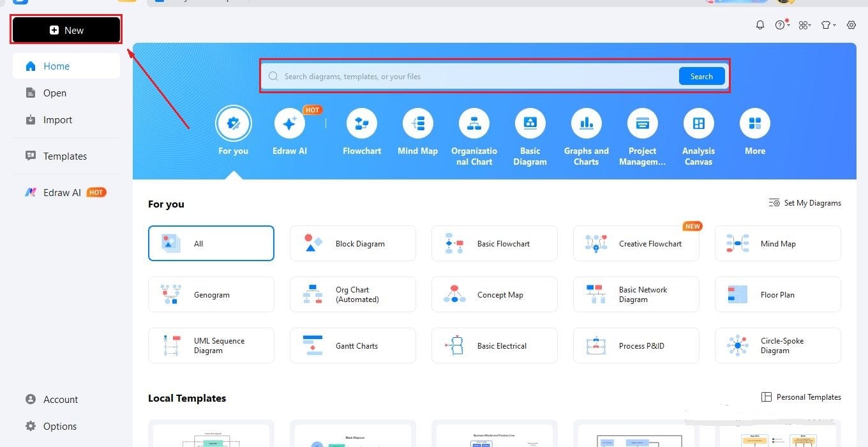Image resolution: width=868 pixels, height=447 pixels.
Task: Open the Mind Map creation icon
Action: click(417, 123)
